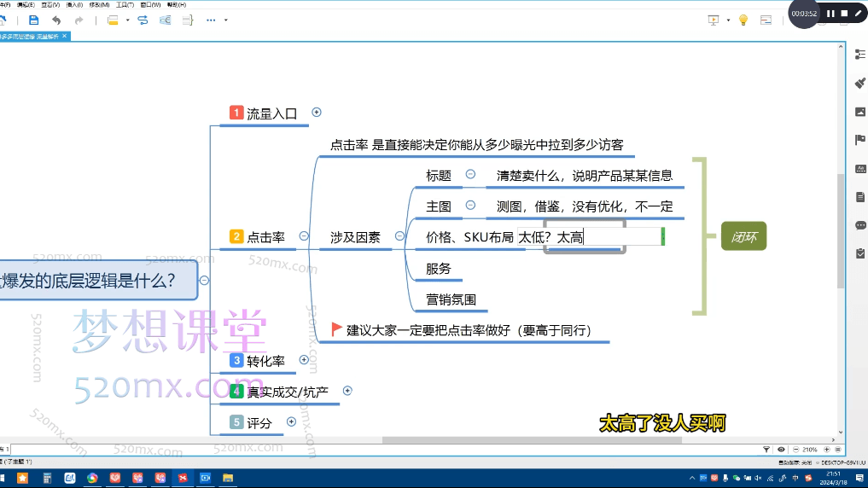Open the Task info clipboard panel
This screenshot has width=868, height=488.
860,253
